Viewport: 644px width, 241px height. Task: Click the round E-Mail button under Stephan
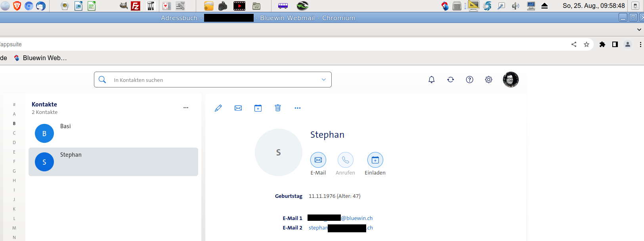point(318,160)
